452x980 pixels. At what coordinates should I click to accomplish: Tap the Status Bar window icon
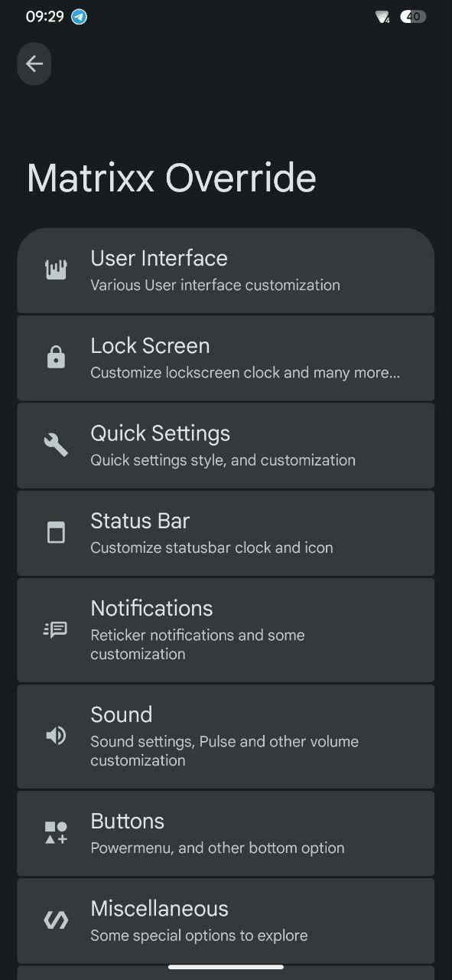(x=56, y=532)
